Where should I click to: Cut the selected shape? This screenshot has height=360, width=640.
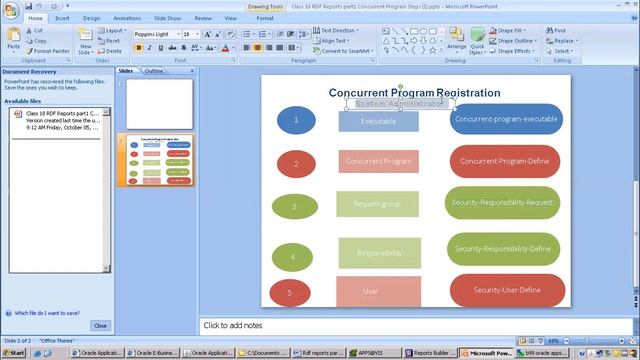[34, 31]
